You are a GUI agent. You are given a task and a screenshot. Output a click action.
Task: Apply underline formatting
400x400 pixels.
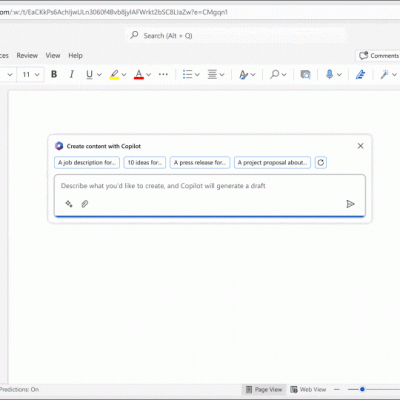[x=89, y=74]
